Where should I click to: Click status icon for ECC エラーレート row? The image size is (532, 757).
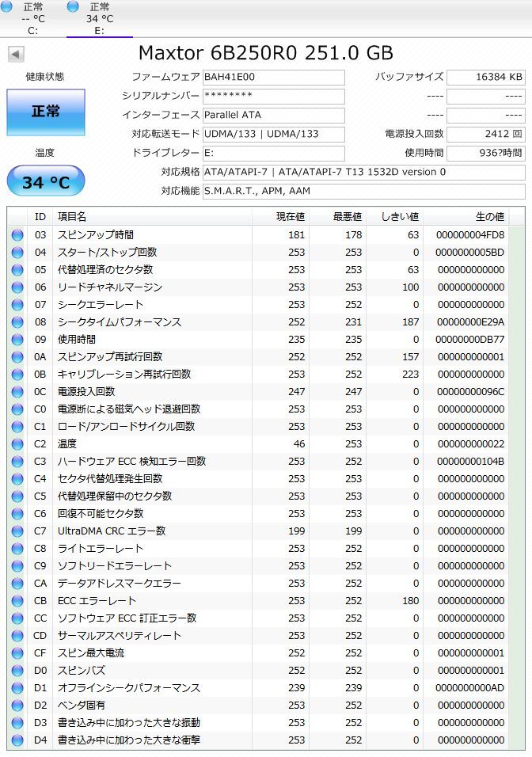[x=17, y=601]
